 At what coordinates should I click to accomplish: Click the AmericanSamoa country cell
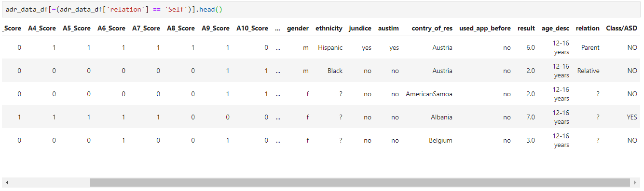click(x=429, y=94)
